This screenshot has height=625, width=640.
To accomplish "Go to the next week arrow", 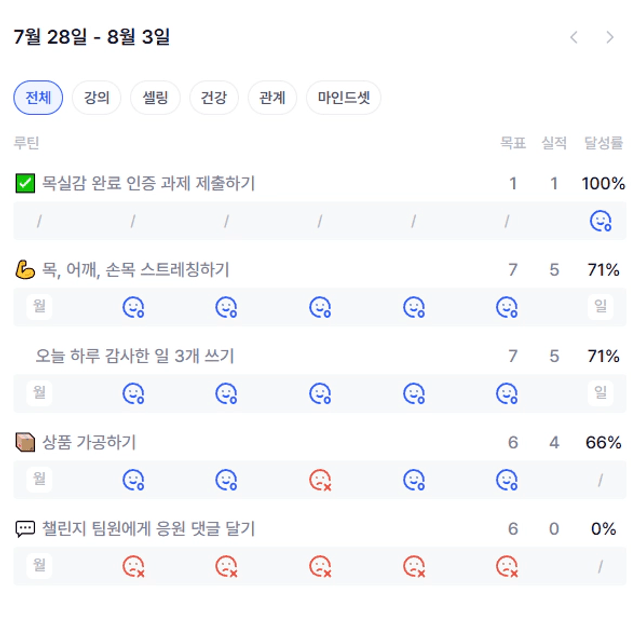I will pos(610,37).
